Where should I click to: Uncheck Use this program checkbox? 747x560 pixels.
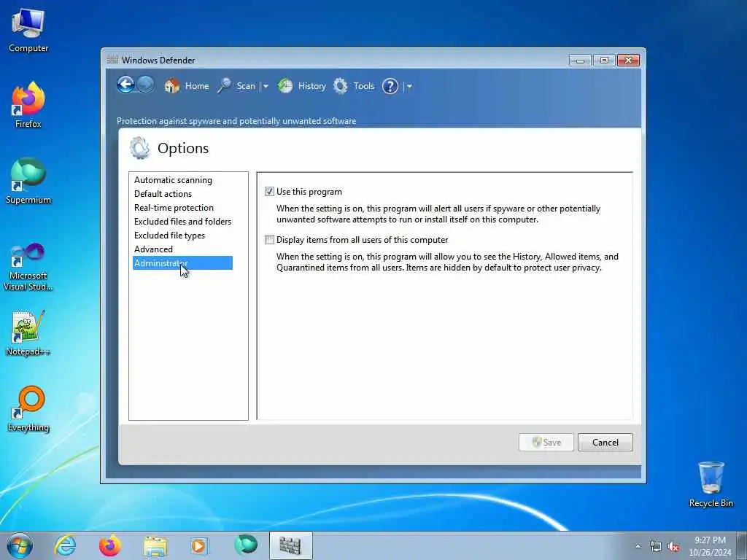point(269,192)
